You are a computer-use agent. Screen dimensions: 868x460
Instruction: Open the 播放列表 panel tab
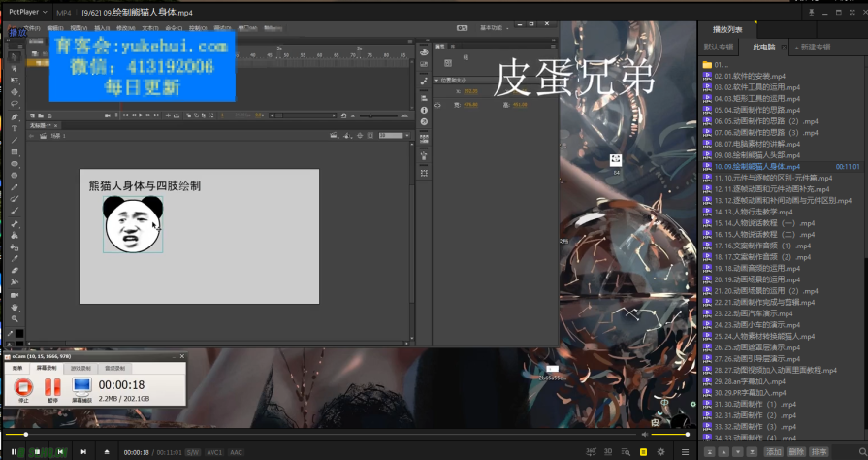point(726,29)
